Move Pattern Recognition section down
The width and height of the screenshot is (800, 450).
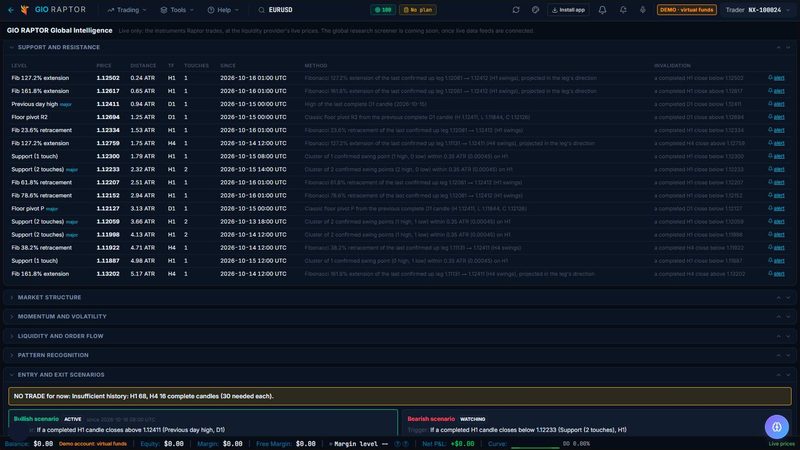[788, 355]
